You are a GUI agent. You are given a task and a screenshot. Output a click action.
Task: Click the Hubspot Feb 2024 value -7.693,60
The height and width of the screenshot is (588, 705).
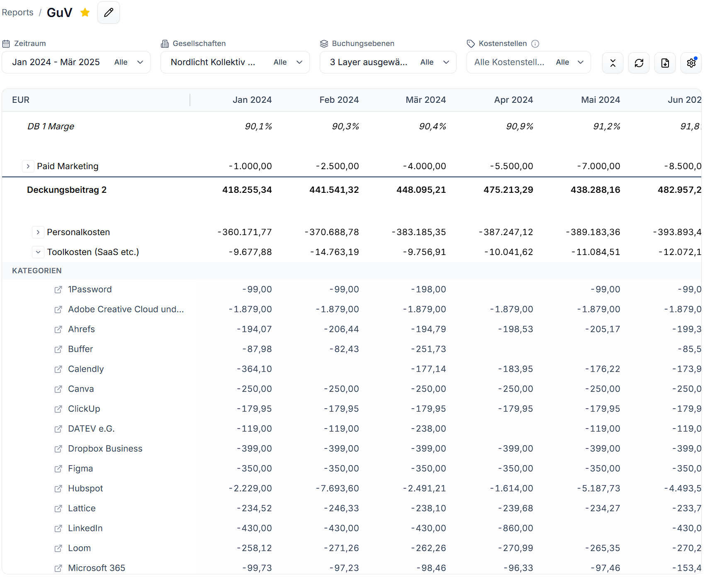point(337,488)
